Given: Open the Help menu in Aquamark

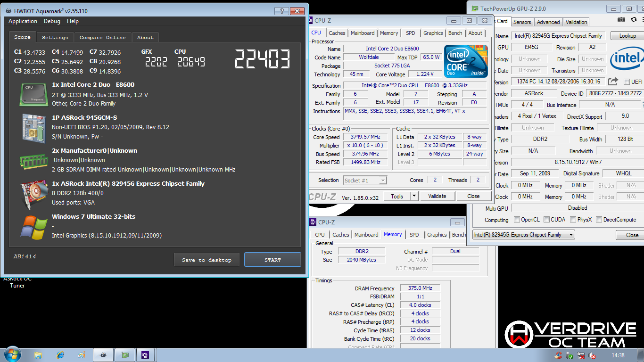Looking at the screenshot, I should pos(73,21).
